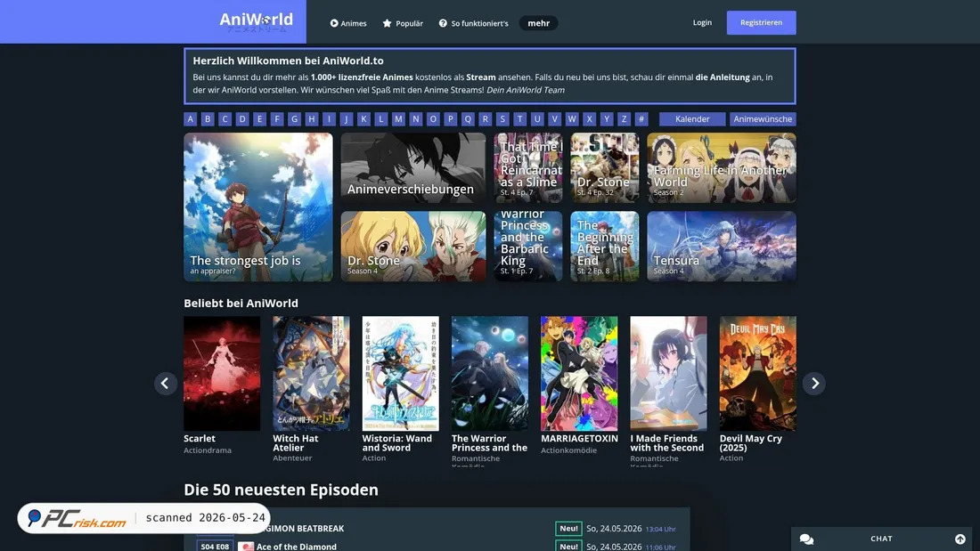Open the Animes menu item
This screenshot has width=980, height=551.
click(x=348, y=23)
